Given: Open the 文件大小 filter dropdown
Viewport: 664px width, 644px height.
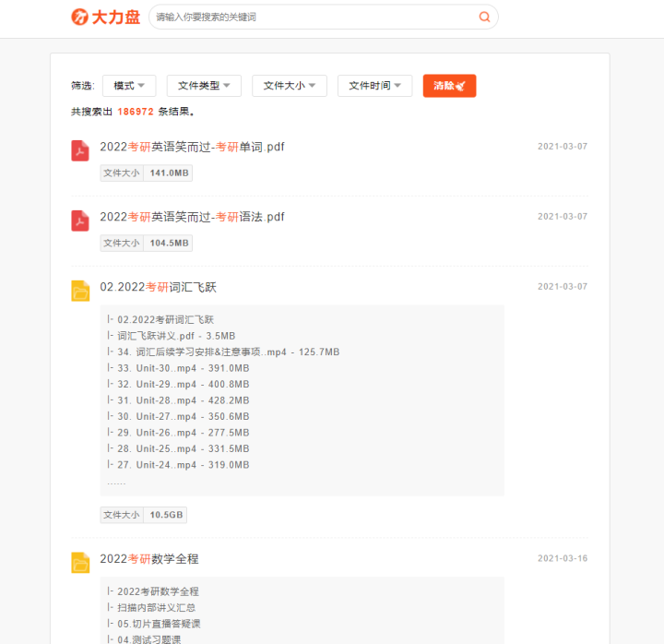Looking at the screenshot, I should point(290,86).
